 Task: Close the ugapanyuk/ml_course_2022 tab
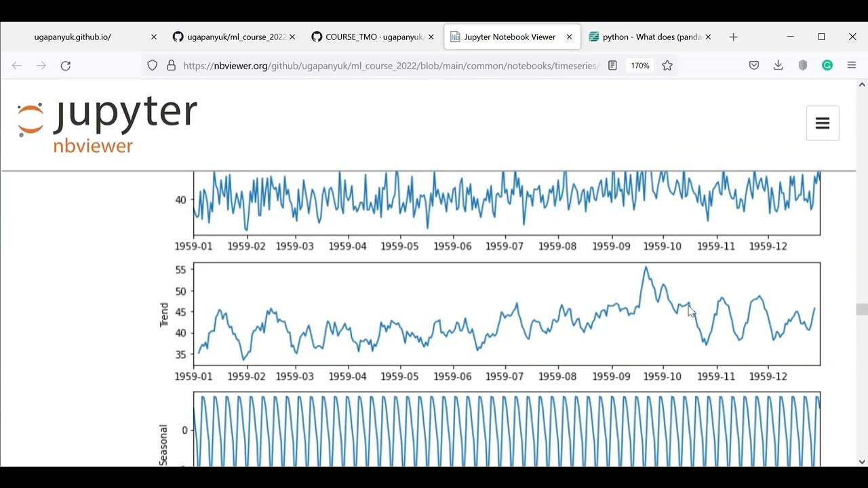[x=292, y=37]
